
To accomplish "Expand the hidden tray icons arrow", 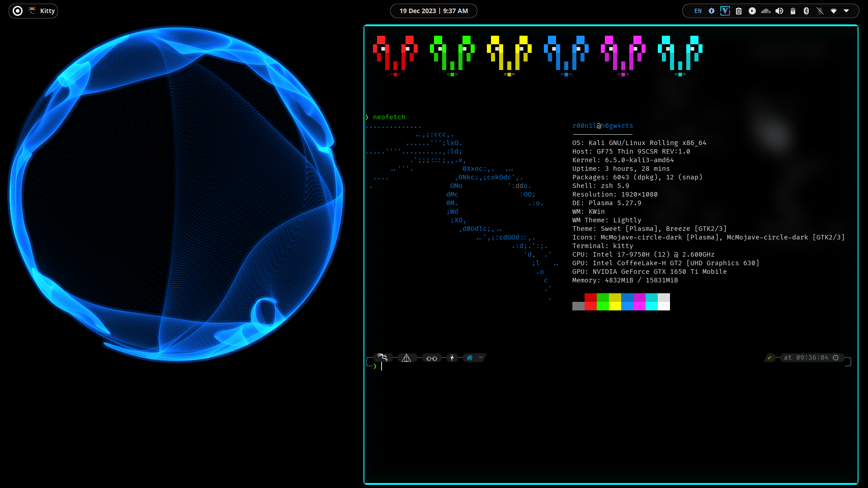I will click(846, 11).
